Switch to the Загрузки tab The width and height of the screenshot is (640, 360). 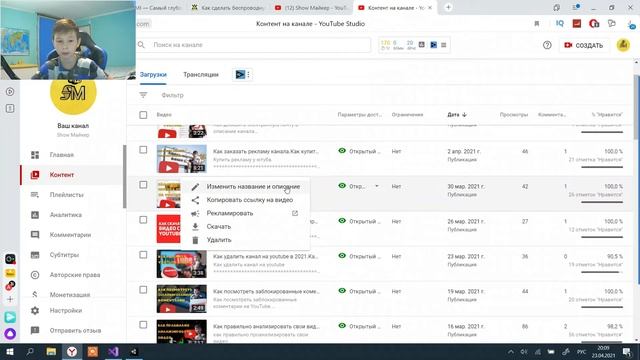tap(153, 75)
